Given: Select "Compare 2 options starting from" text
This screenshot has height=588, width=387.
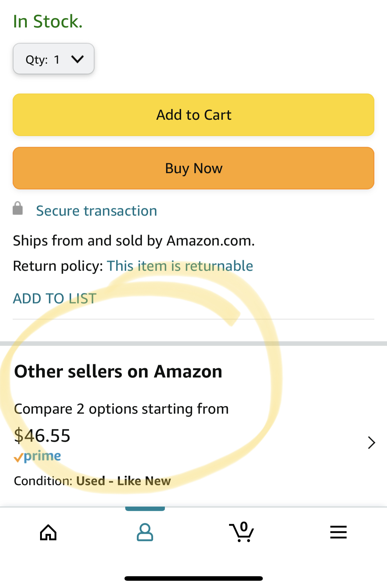Looking at the screenshot, I should click(121, 409).
